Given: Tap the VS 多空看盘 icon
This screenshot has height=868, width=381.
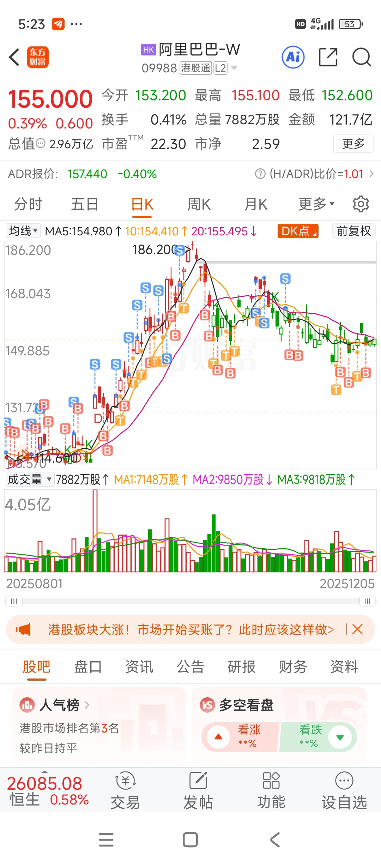Looking at the screenshot, I should [207, 705].
